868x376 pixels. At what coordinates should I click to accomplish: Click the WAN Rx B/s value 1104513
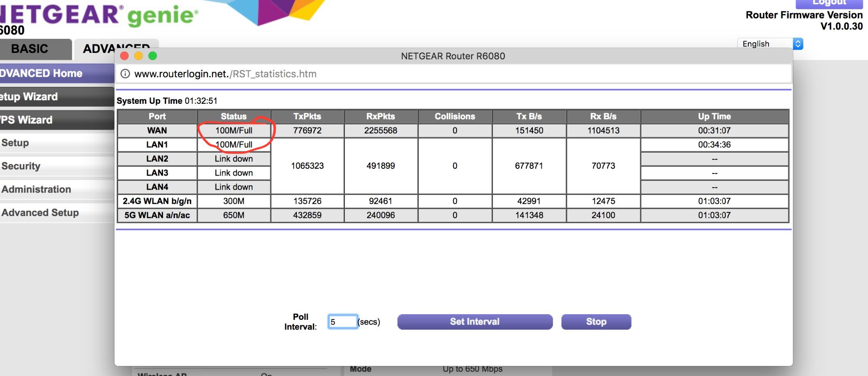tap(603, 130)
